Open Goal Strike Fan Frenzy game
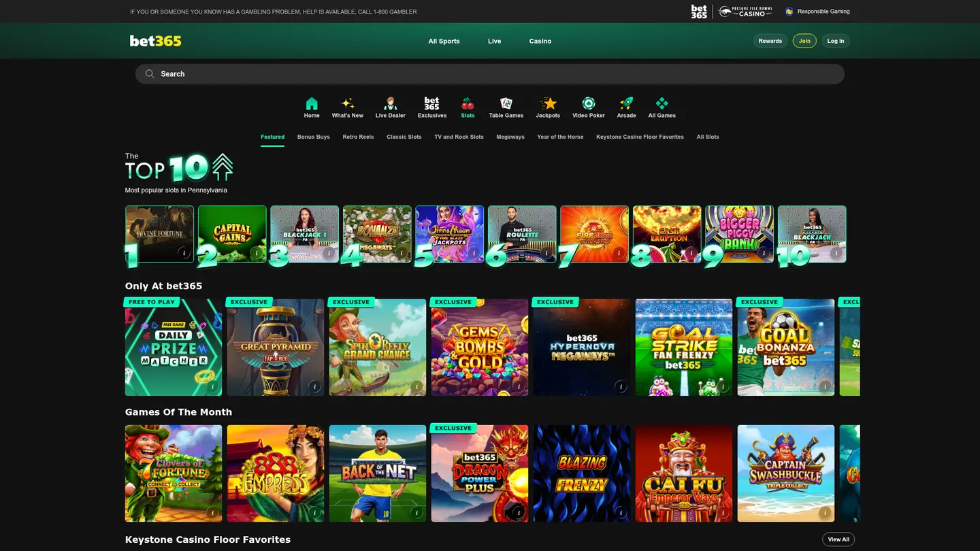The width and height of the screenshot is (980, 551). 684,348
